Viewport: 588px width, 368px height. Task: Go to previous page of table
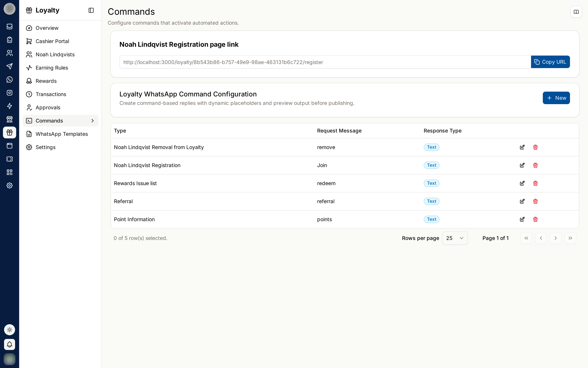pyautogui.click(x=541, y=238)
